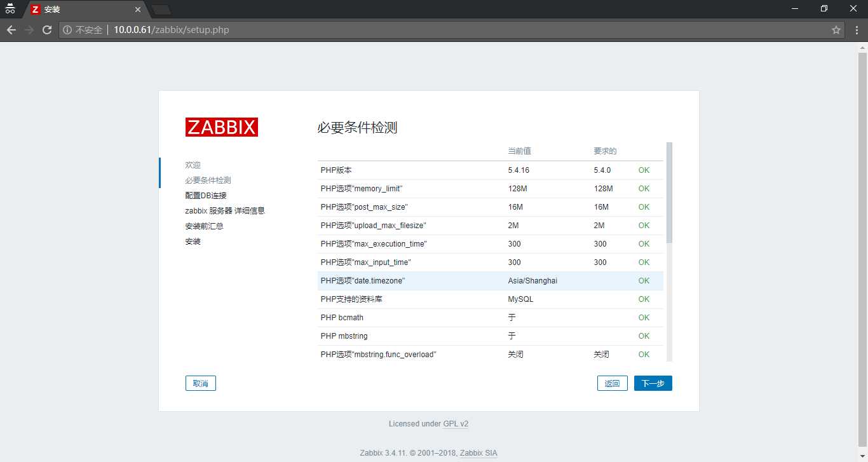Select the 安装前汇总 setup step
The height and width of the screenshot is (462, 868).
click(x=204, y=226)
